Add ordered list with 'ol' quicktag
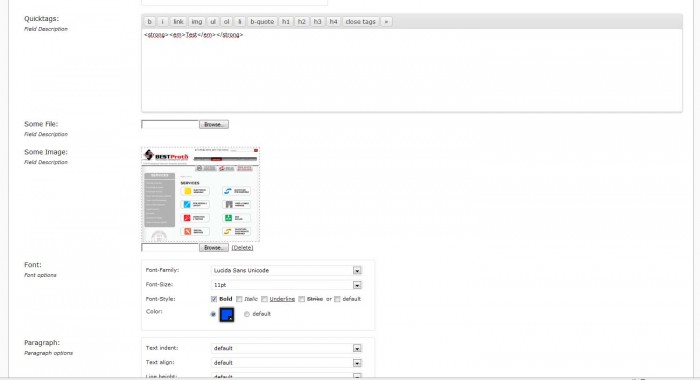The width and height of the screenshot is (700, 380). [x=226, y=21]
